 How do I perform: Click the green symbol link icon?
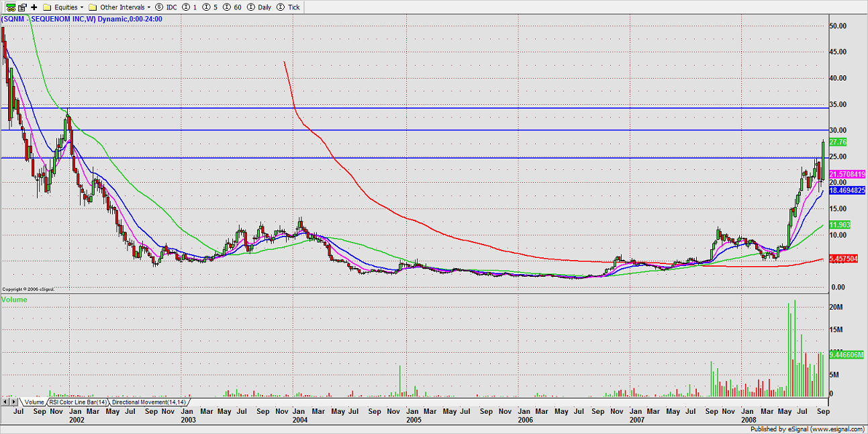click(11, 7)
